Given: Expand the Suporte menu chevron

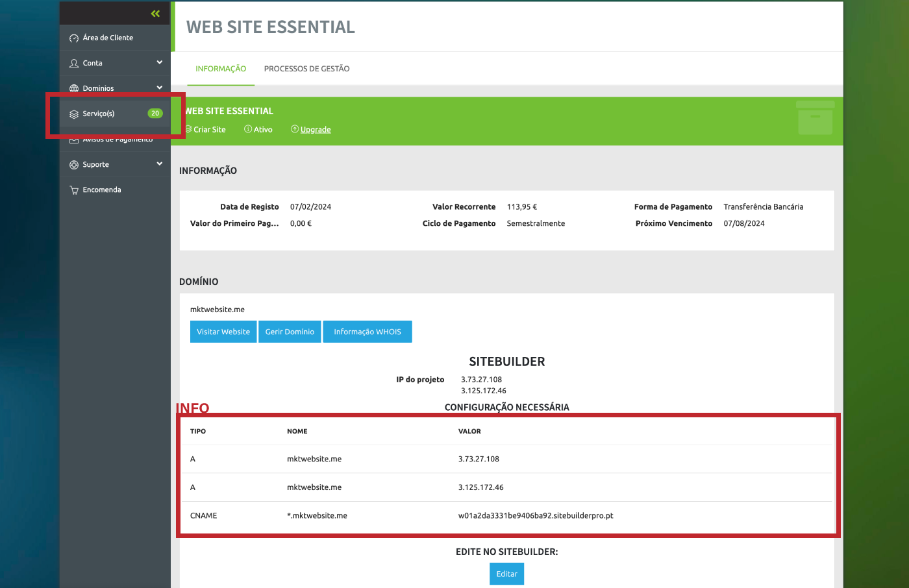Looking at the screenshot, I should (160, 164).
